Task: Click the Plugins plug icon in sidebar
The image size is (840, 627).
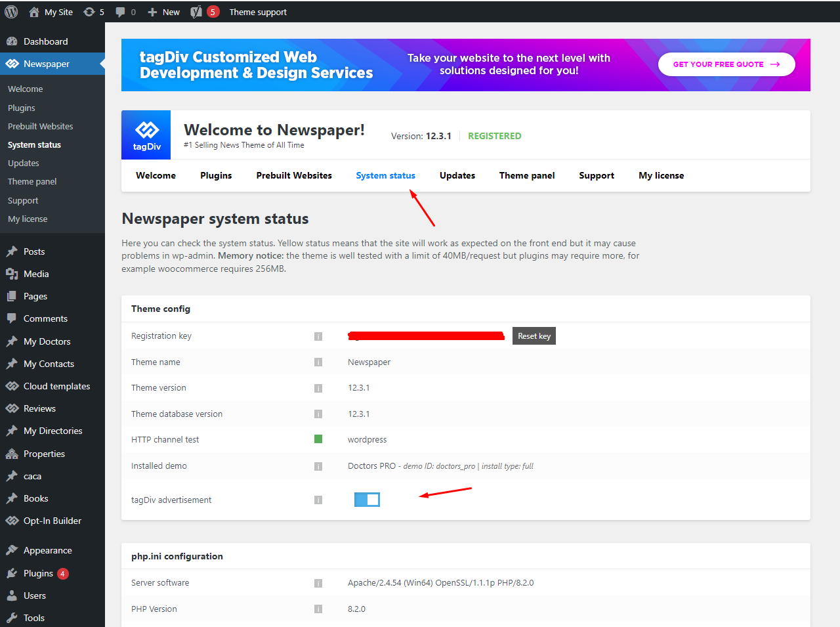Action: (x=12, y=573)
